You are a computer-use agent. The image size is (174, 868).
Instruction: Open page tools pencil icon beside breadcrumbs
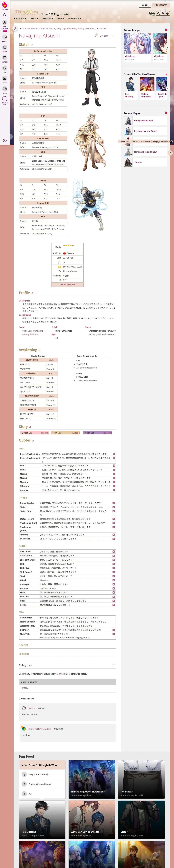point(15,29)
